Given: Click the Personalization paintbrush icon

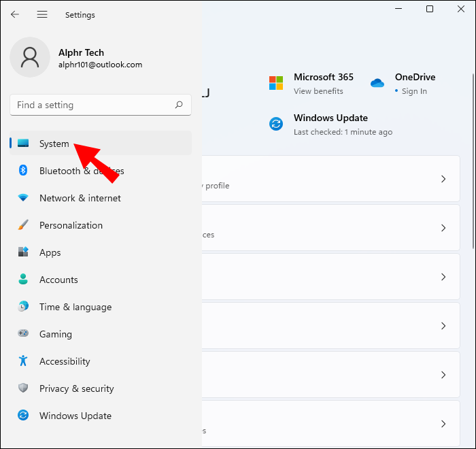Looking at the screenshot, I should tap(23, 225).
